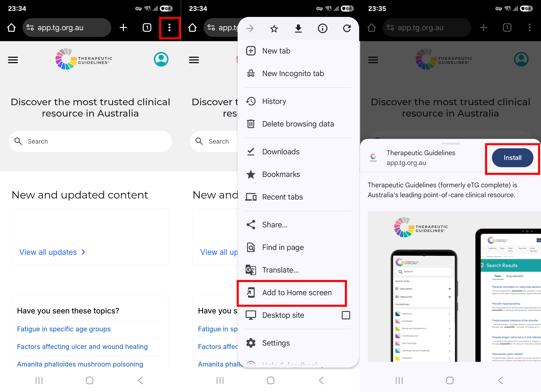Tap dimmed three-dot menu in third screen
This screenshot has width=541, height=392.
(530, 28)
